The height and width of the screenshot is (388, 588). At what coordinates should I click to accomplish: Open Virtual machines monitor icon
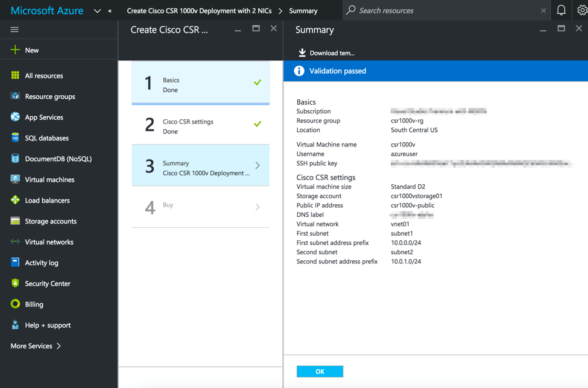15,179
